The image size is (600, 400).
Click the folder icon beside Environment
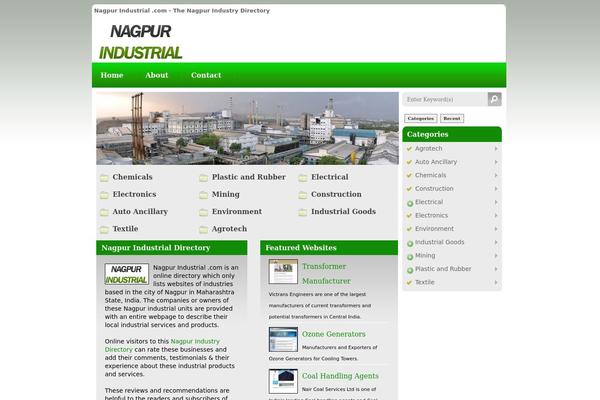pos(204,212)
